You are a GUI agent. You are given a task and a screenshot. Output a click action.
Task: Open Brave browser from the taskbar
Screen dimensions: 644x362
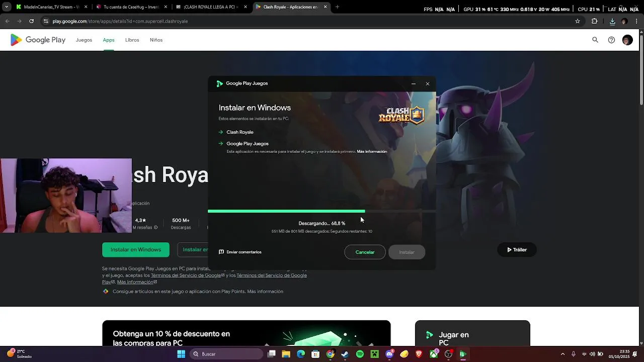tap(419, 354)
